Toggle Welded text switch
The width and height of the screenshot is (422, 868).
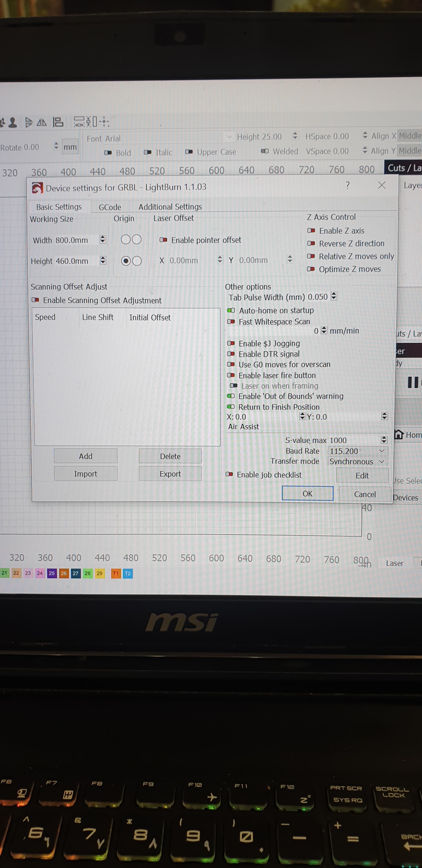265,151
